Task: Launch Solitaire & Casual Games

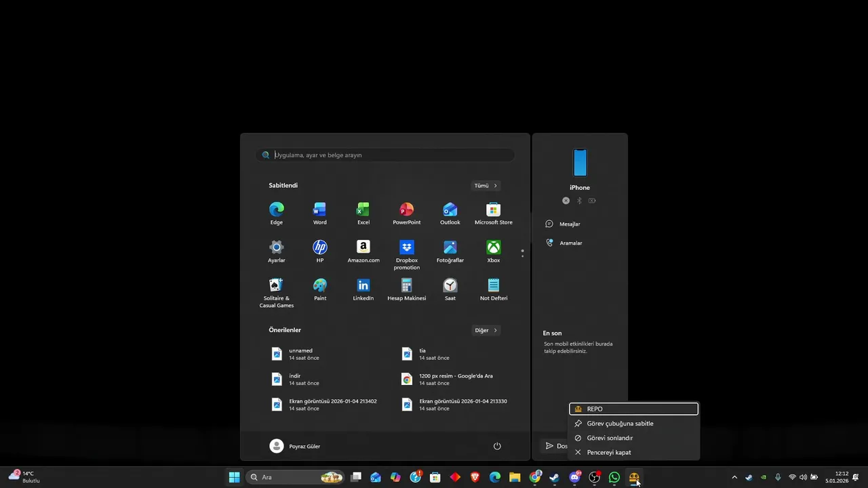Action: pos(277,293)
